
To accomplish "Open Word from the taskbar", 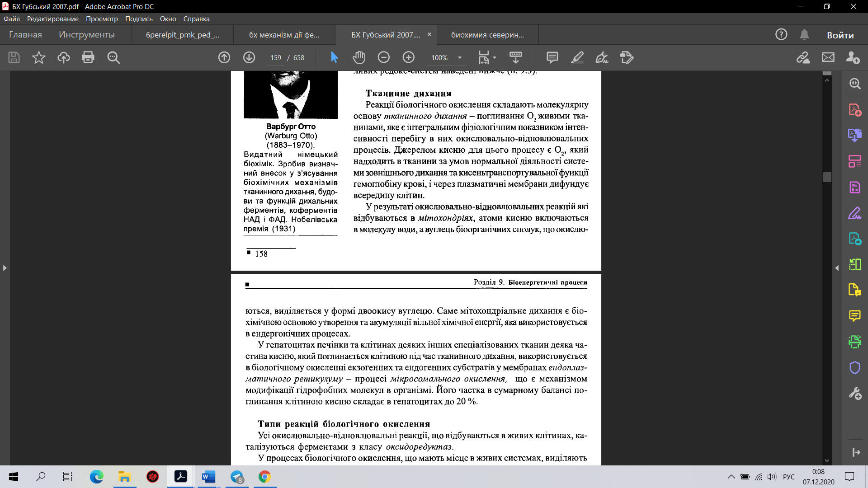I will (208, 477).
